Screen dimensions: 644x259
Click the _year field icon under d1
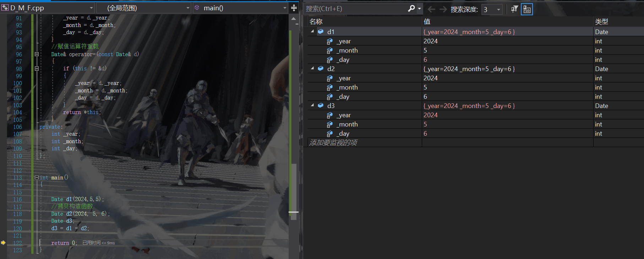(330, 41)
